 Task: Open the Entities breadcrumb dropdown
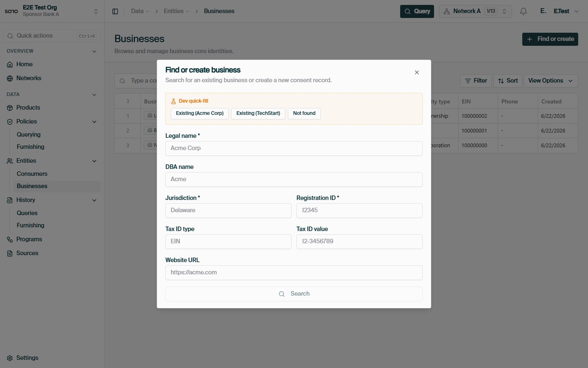pyautogui.click(x=176, y=11)
